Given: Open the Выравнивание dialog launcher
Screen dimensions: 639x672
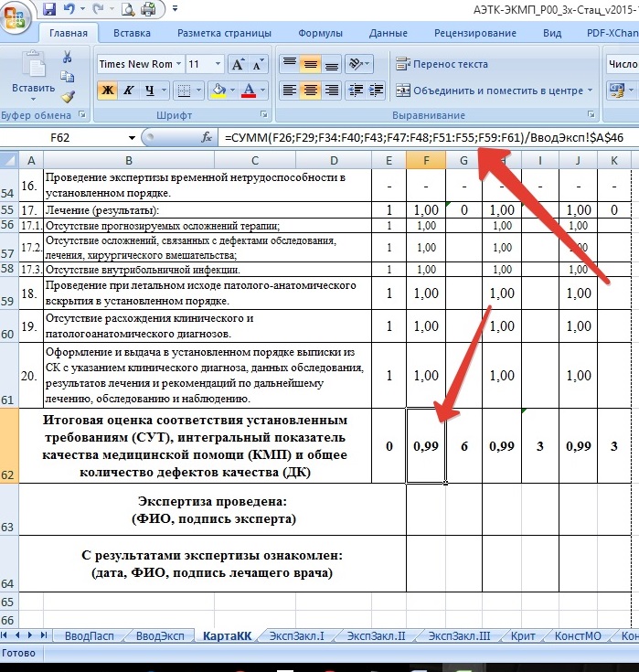Looking at the screenshot, I should click(x=591, y=114).
